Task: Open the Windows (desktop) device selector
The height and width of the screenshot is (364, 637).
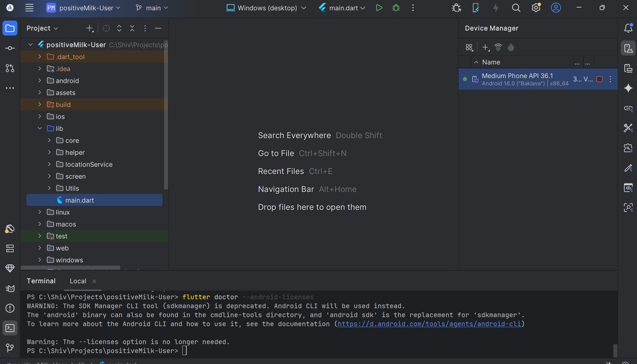Action: coord(266,8)
